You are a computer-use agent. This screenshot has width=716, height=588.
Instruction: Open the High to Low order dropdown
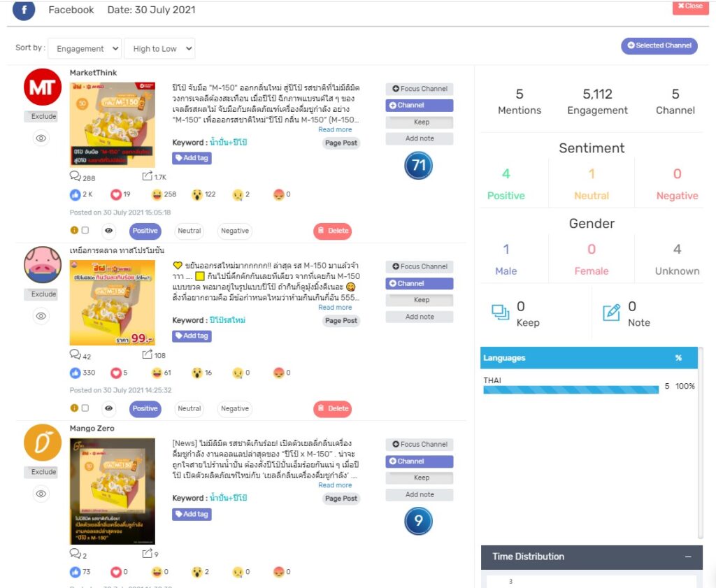[159, 48]
